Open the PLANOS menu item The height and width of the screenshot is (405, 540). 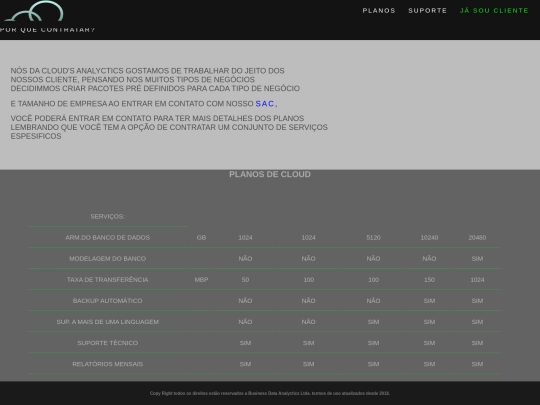point(379,11)
